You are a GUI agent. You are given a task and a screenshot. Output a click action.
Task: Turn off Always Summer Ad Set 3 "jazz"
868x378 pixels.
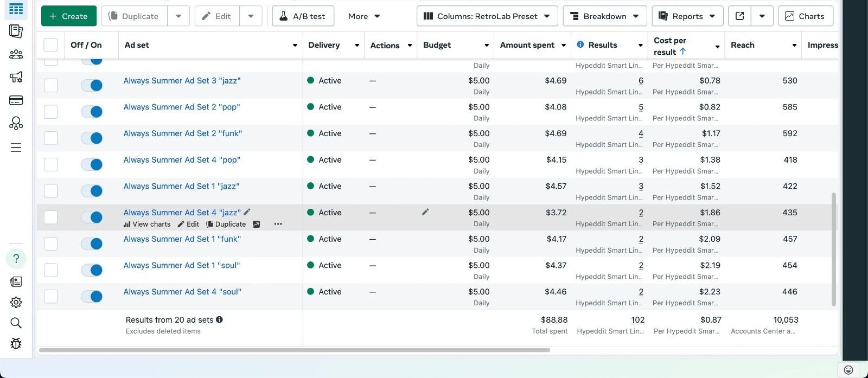pos(92,85)
